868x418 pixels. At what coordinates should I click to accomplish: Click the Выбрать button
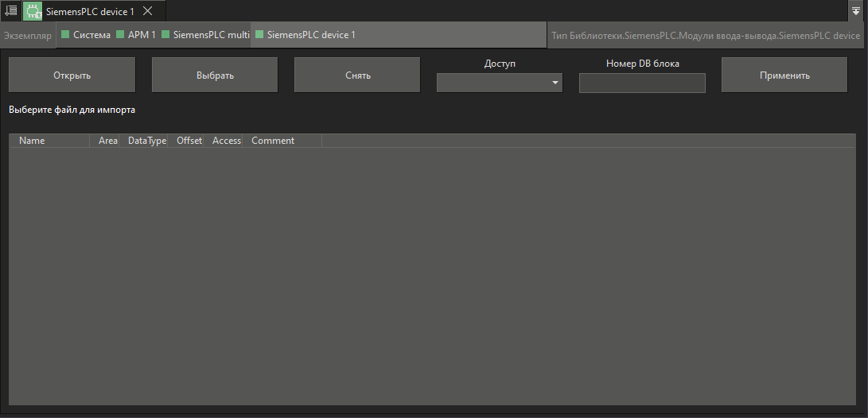tap(215, 75)
